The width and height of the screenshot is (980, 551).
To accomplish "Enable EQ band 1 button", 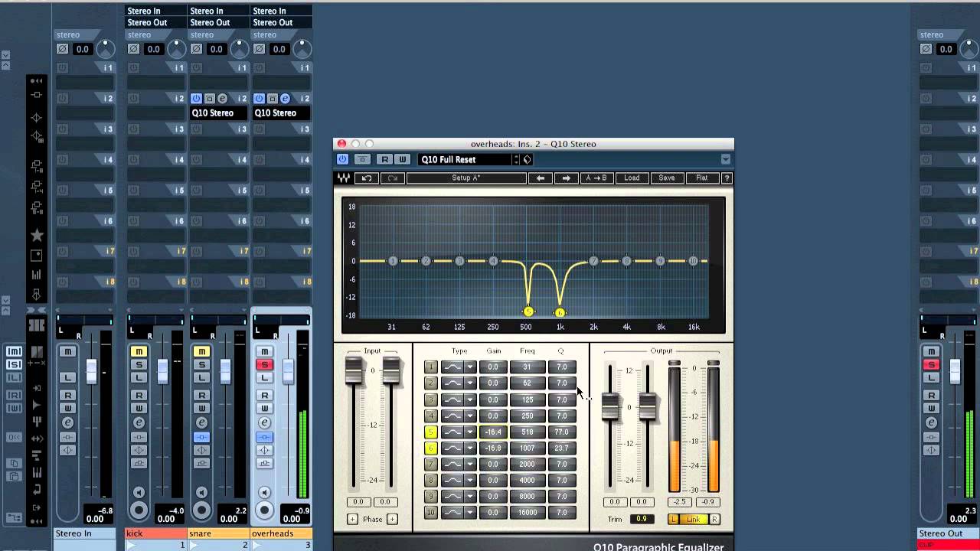I will [431, 367].
